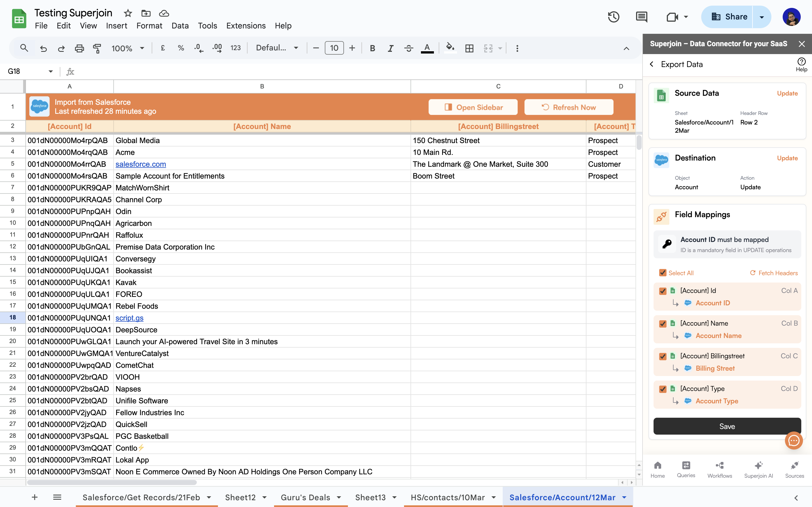Uncheck the [Account] Billingstreet mapping
812x507 pixels.
coord(663,356)
